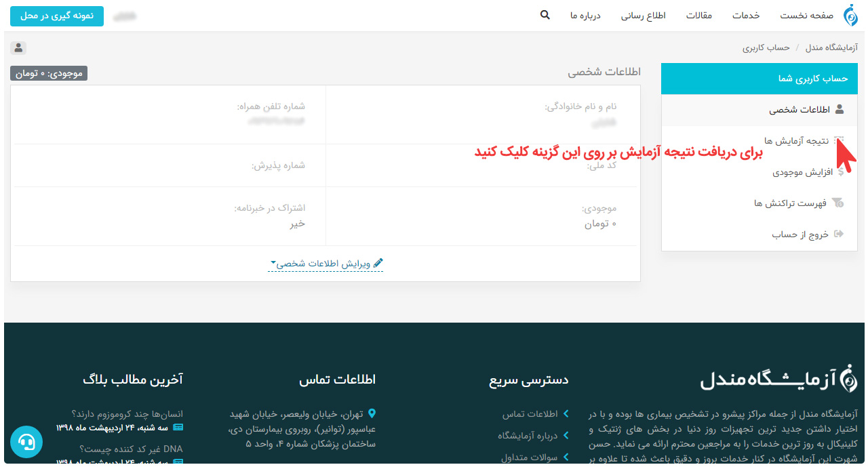Screen dimensions: 868x467
Task: Click the نام و نام خانوادگی label
Action: coord(581,106)
